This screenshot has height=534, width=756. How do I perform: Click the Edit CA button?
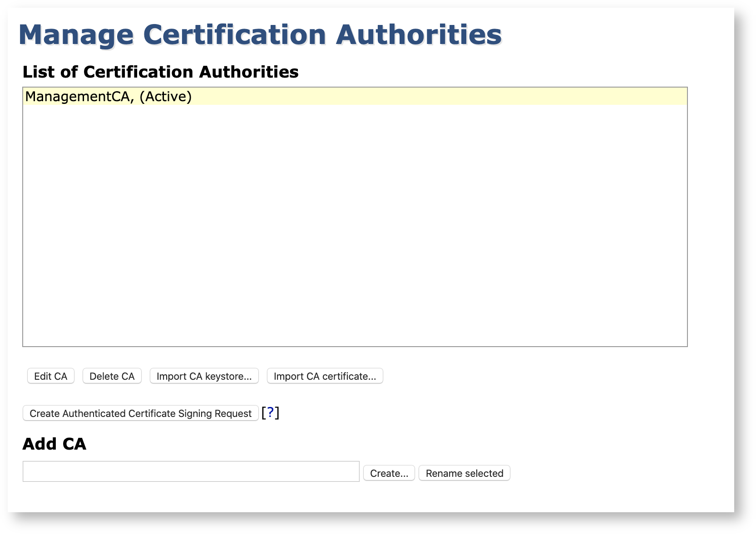50,376
